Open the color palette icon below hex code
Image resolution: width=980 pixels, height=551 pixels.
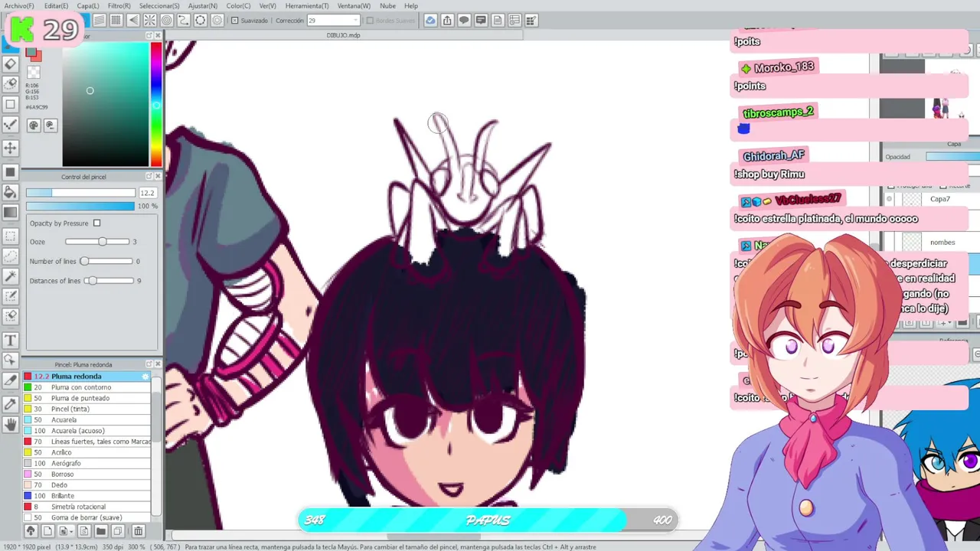34,126
